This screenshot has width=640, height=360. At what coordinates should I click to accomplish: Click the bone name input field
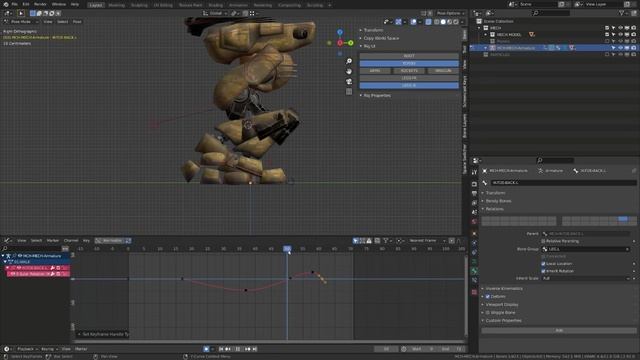563,183
